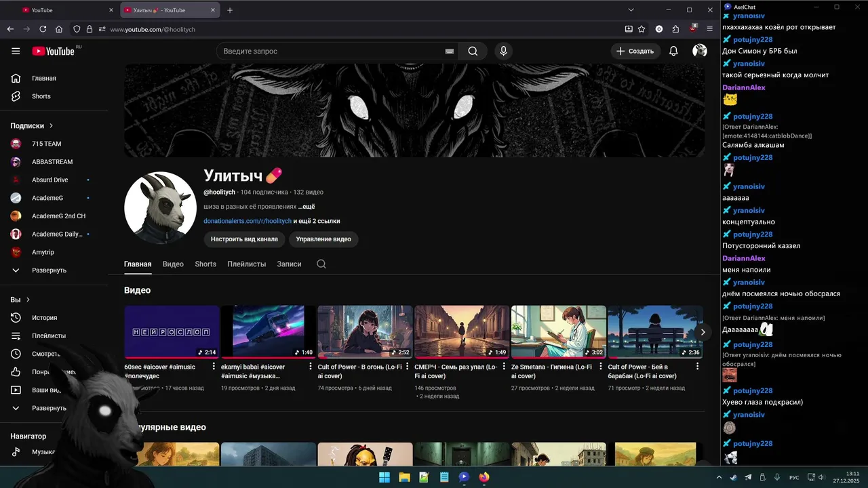Switch to the Shorts channel tab
This screenshot has width=868, height=488.
pos(205,264)
